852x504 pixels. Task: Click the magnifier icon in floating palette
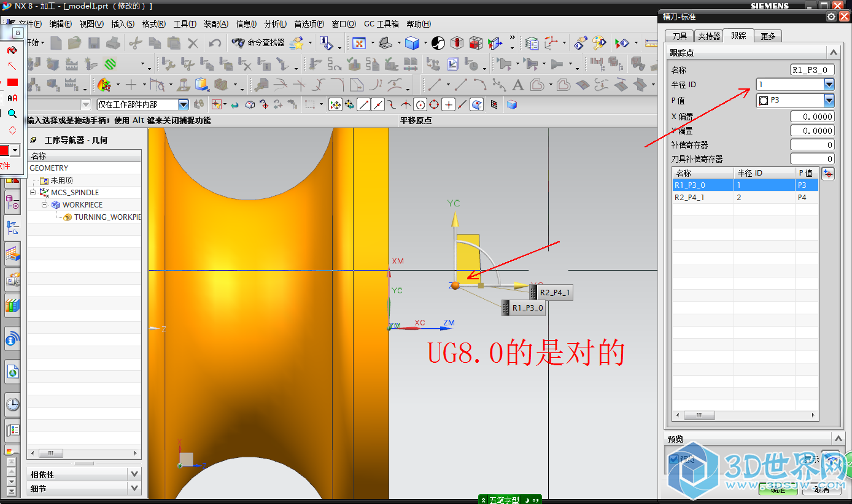pyautogui.click(x=12, y=114)
